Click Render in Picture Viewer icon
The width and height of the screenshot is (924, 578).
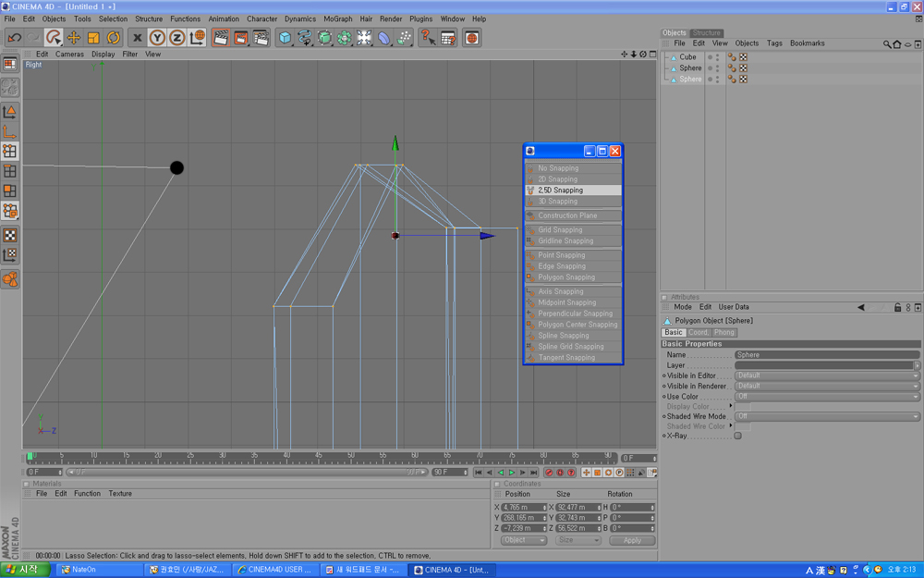241,38
